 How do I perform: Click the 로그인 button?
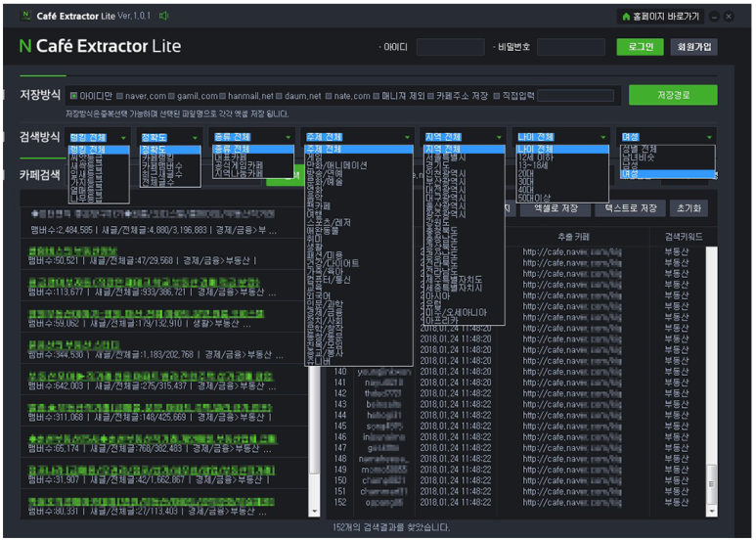[640, 47]
